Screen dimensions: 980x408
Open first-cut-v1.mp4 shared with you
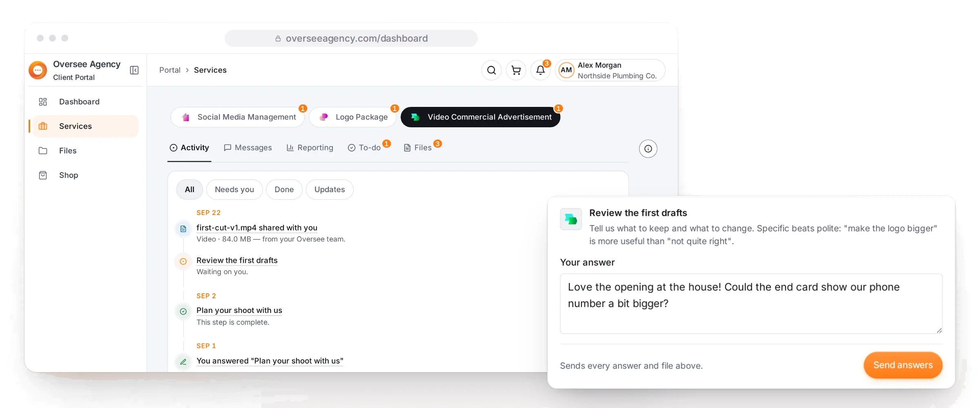pyautogui.click(x=257, y=228)
